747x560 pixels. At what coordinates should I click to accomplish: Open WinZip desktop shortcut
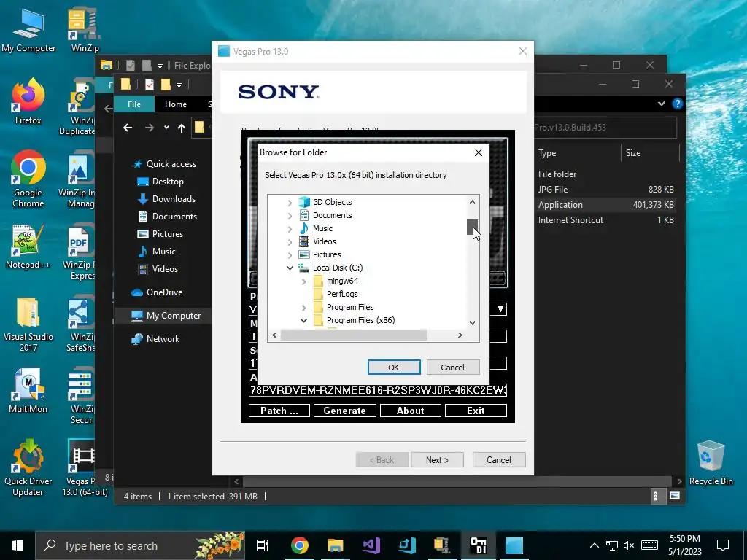click(85, 31)
